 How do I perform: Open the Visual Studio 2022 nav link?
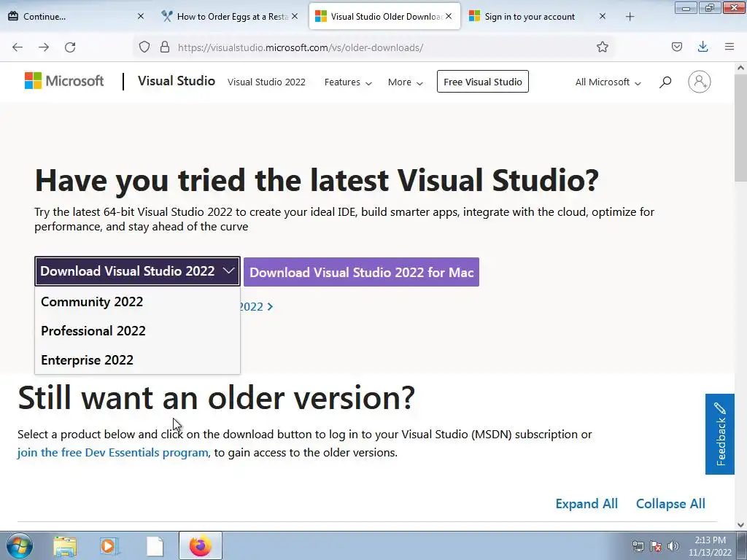pyautogui.click(x=266, y=82)
